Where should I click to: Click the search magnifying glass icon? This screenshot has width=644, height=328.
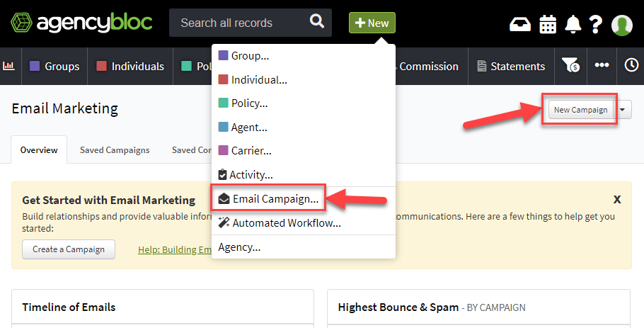[316, 21]
